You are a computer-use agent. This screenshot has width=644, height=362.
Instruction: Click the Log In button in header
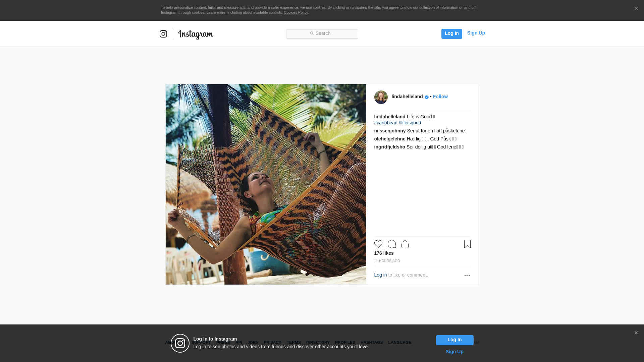pos(451,34)
